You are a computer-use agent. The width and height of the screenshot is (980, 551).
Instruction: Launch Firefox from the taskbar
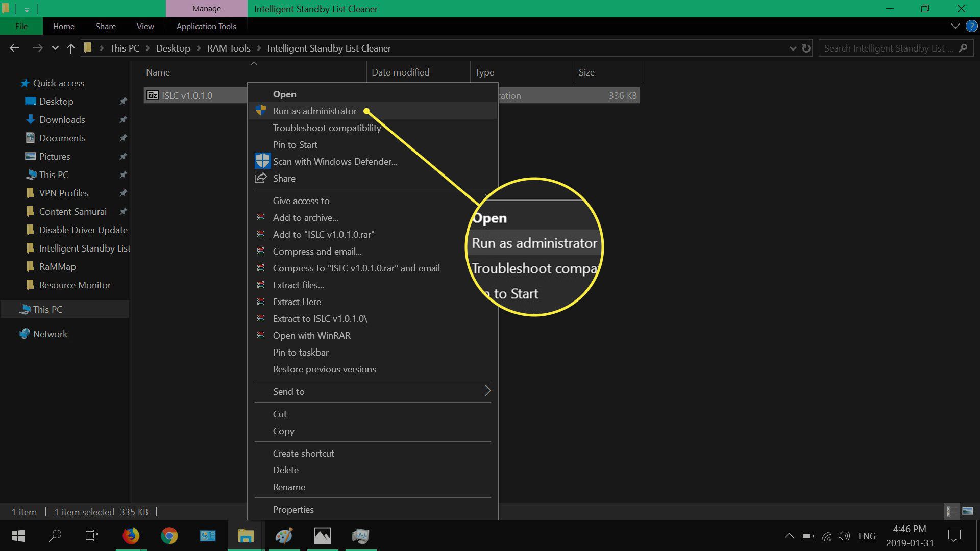131,536
